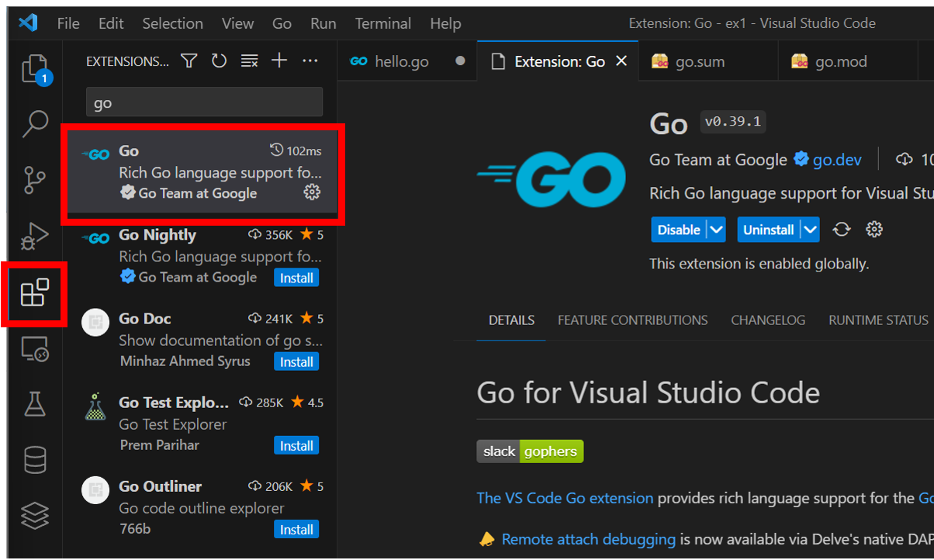Open the Remote Explorer view
934x560 pixels.
(35, 350)
